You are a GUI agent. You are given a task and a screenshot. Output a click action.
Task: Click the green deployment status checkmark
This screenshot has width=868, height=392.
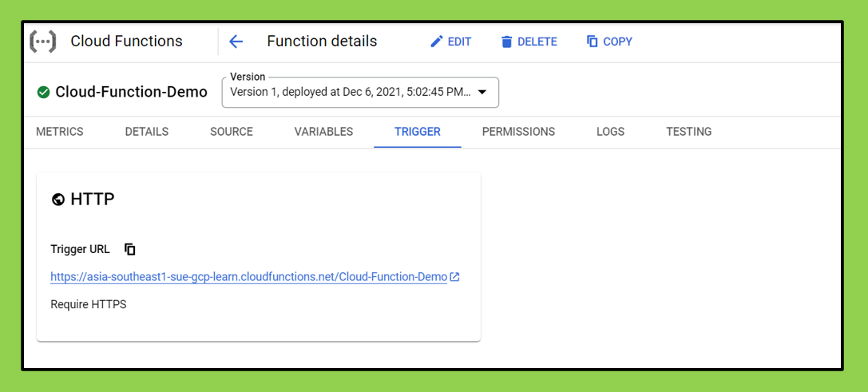coord(43,92)
